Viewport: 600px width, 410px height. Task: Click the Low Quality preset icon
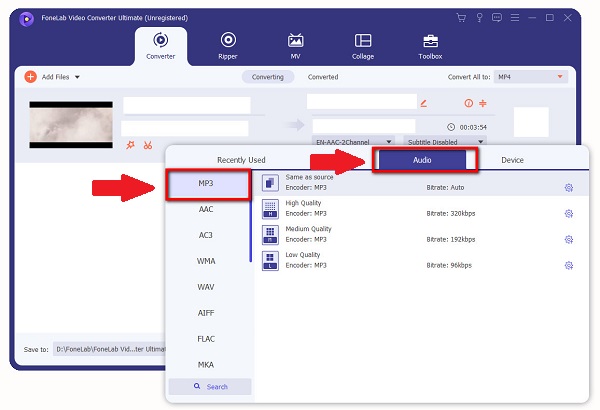click(x=270, y=261)
